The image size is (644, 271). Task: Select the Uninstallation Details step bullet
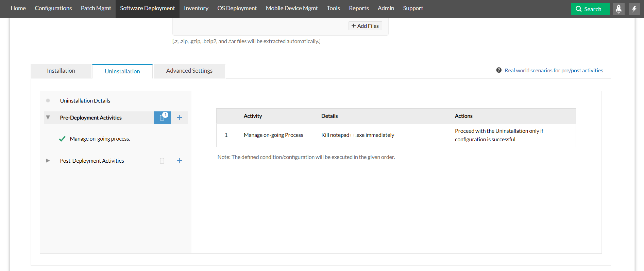coord(48,101)
